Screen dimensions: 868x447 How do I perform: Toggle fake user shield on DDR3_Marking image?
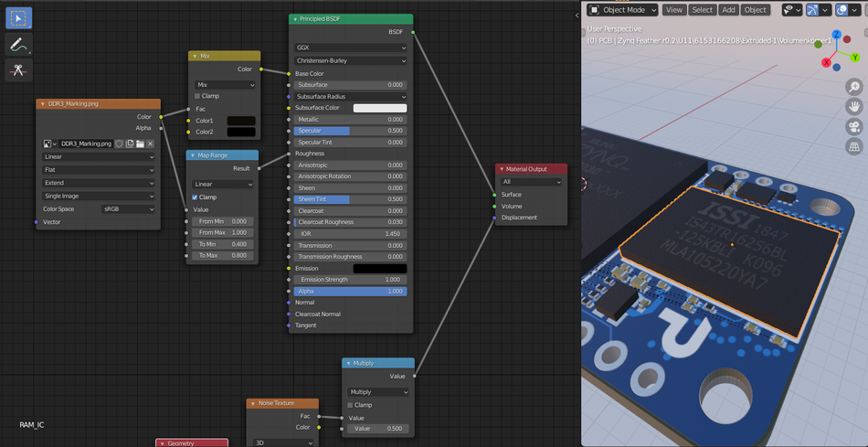click(119, 144)
